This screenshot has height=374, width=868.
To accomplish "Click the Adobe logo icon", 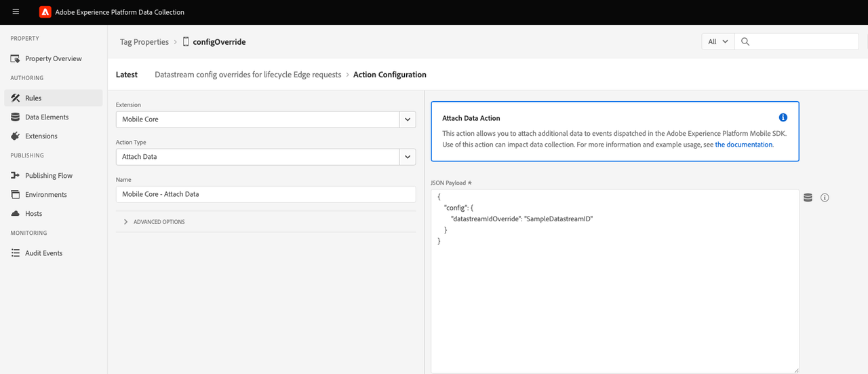I will [x=45, y=12].
